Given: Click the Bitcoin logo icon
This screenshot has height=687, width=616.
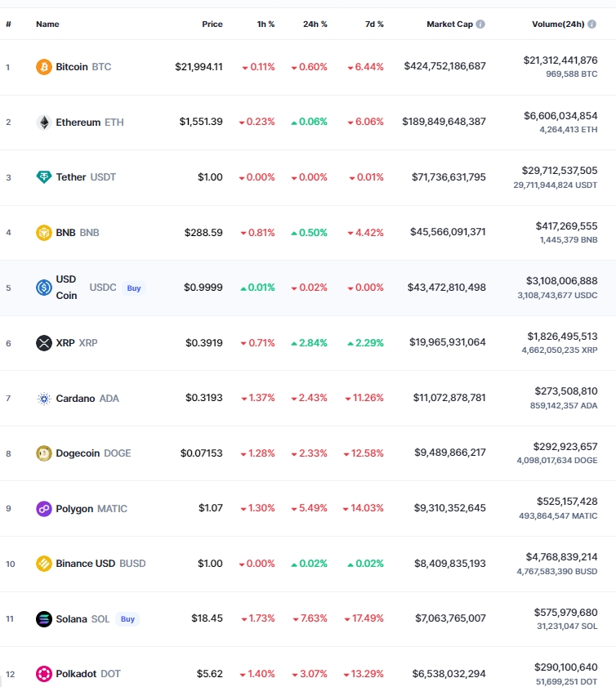Looking at the screenshot, I should [x=44, y=67].
